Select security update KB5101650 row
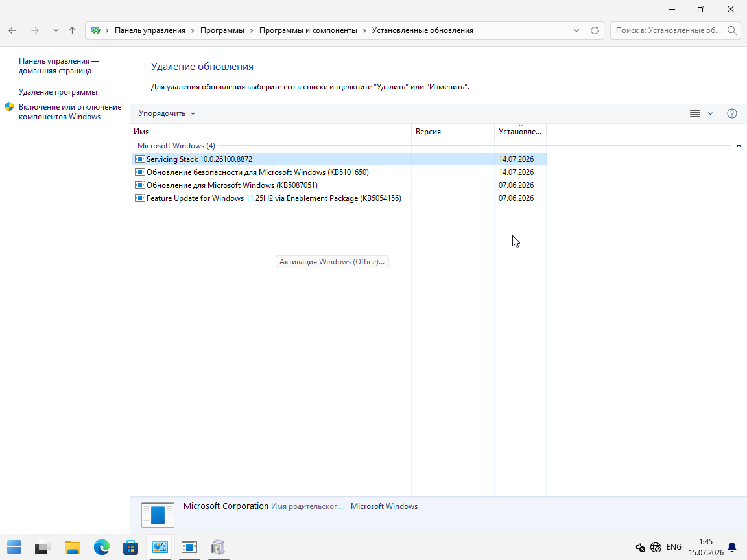 [x=339, y=172]
